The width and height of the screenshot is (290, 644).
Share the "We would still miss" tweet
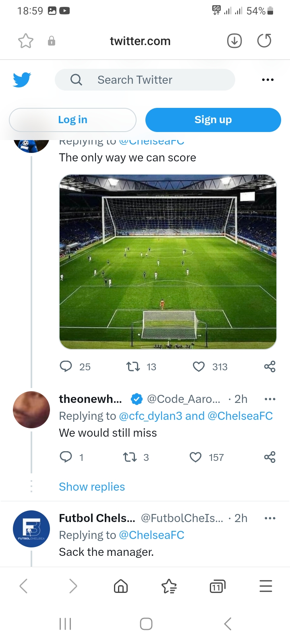click(x=270, y=457)
